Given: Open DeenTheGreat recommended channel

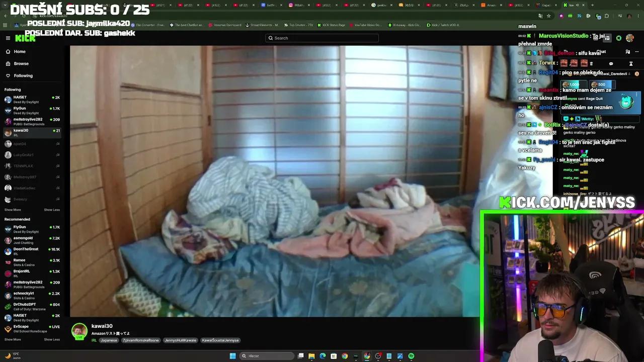Looking at the screenshot, I should click(32, 251).
